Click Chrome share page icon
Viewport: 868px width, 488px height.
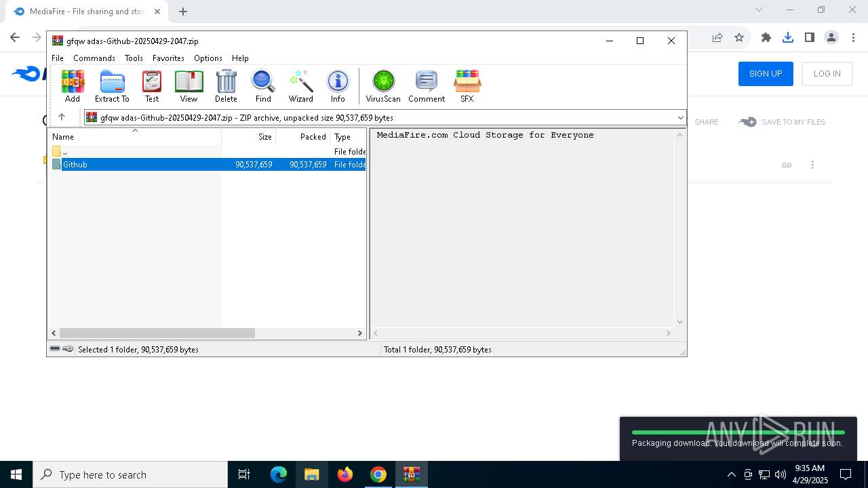[717, 37]
